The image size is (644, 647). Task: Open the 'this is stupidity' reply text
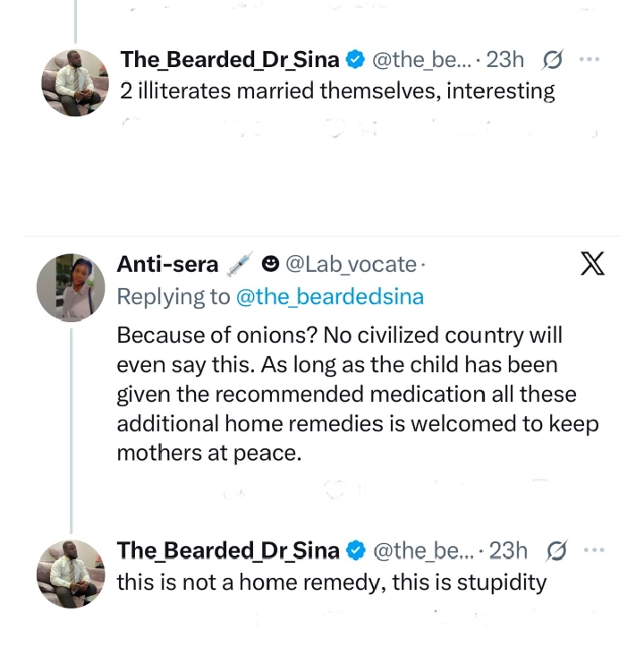coord(332,583)
